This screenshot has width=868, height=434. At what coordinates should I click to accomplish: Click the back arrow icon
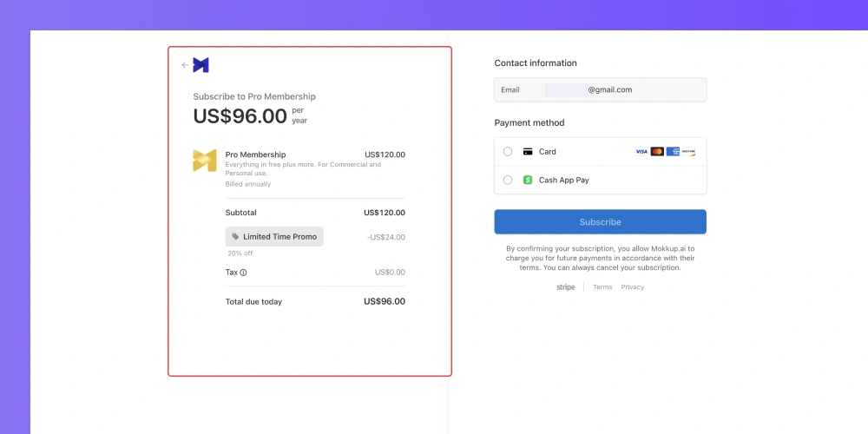[x=185, y=65]
